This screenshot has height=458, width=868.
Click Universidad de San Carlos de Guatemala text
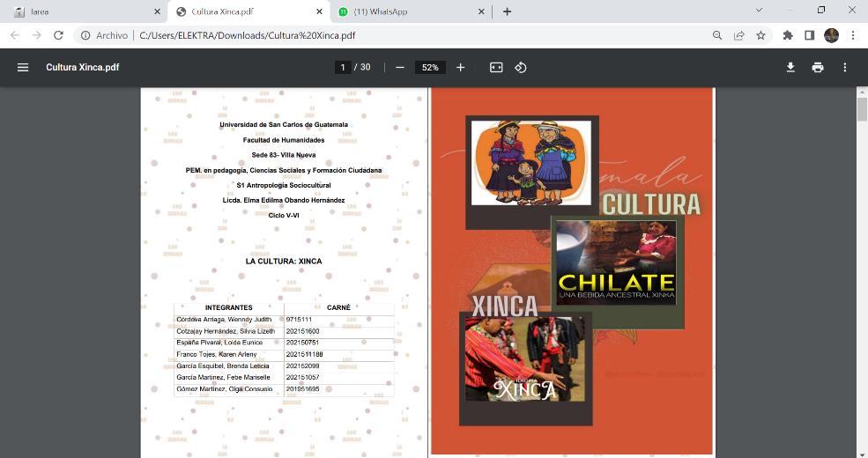point(284,125)
